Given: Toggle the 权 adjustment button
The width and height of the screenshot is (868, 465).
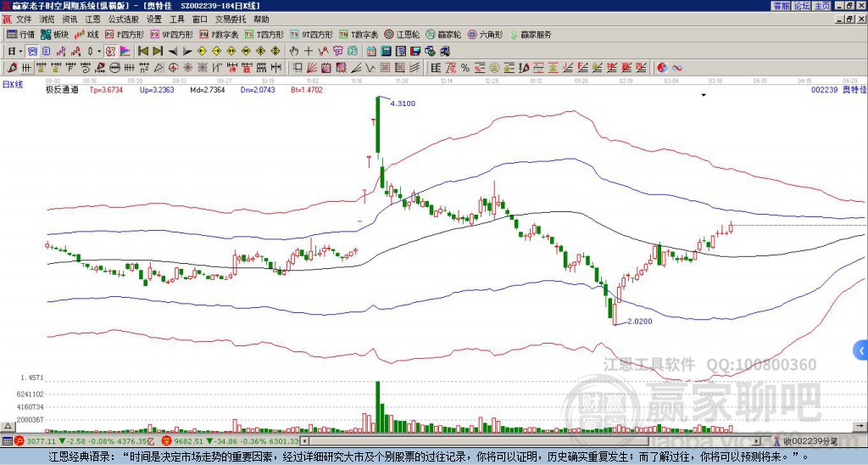Looking at the screenshot, I should [110, 52].
